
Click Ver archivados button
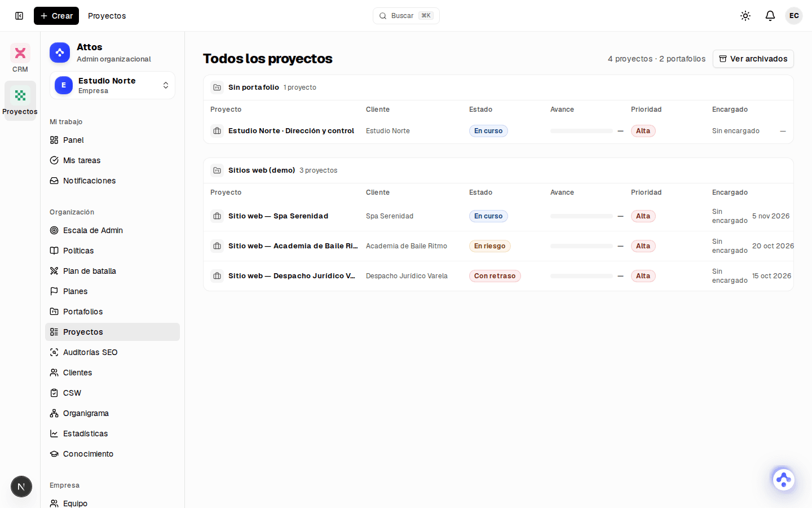click(753, 59)
